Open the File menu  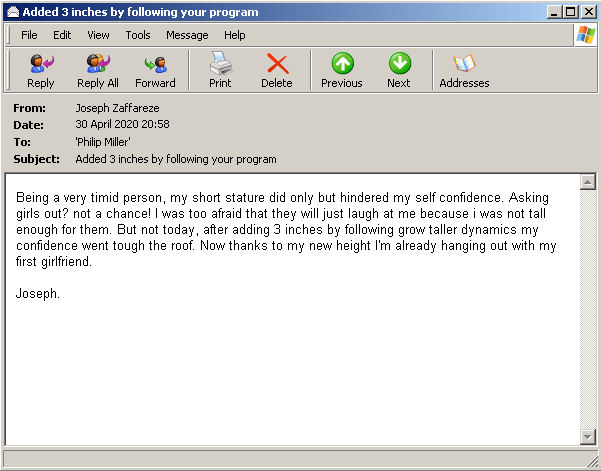tap(30, 35)
